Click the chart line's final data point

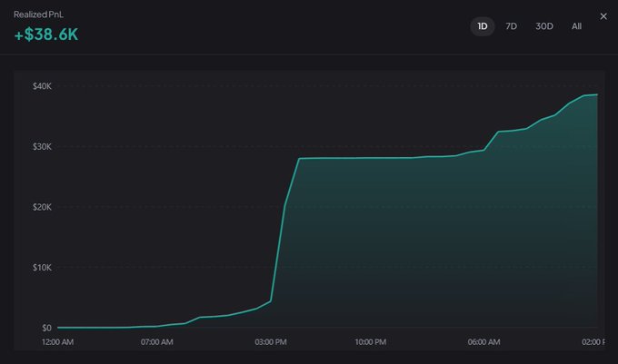(x=597, y=94)
